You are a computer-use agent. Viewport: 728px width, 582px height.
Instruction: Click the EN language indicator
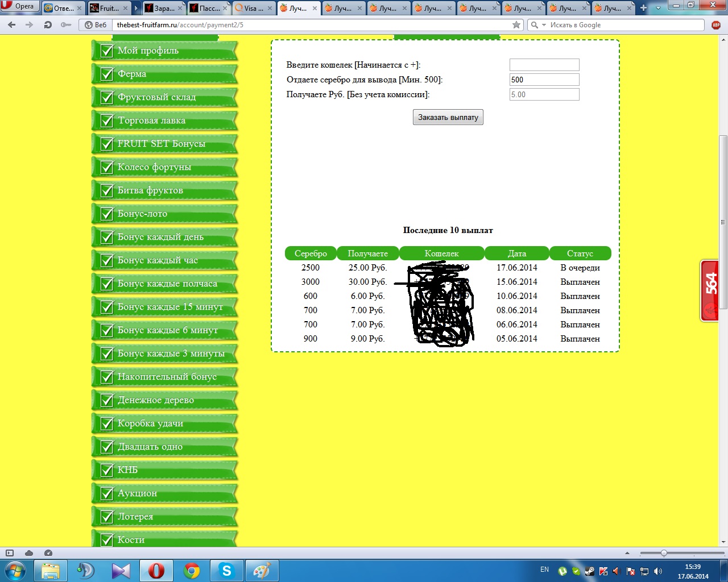point(544,569)
